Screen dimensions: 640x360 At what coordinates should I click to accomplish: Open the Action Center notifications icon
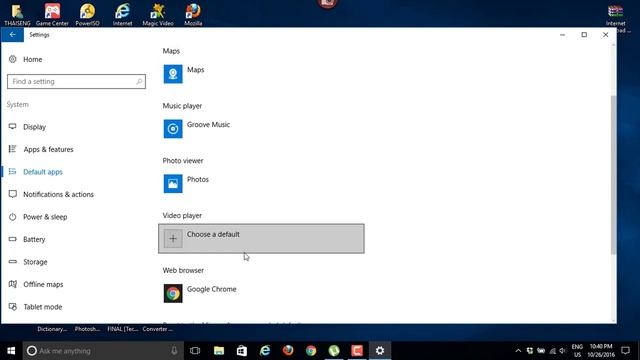click(x=625, y=351)
